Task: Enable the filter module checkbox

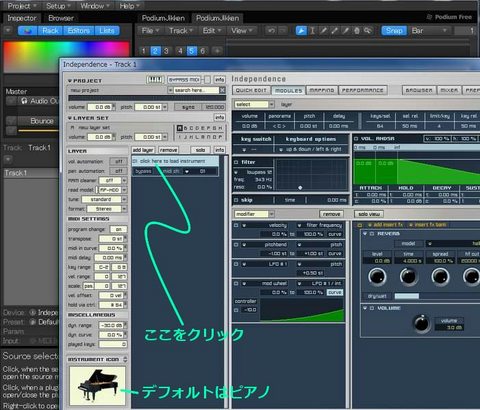Action: tap(236, 162)
